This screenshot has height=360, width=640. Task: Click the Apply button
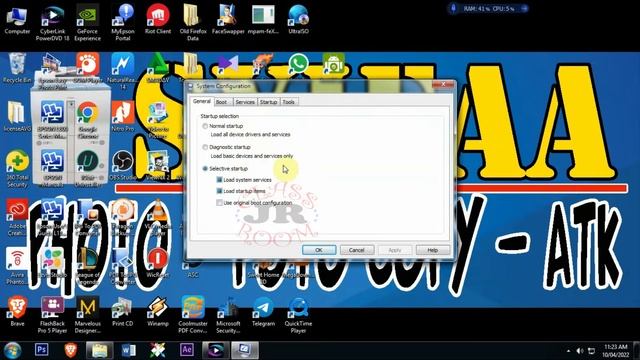point(395,250)
